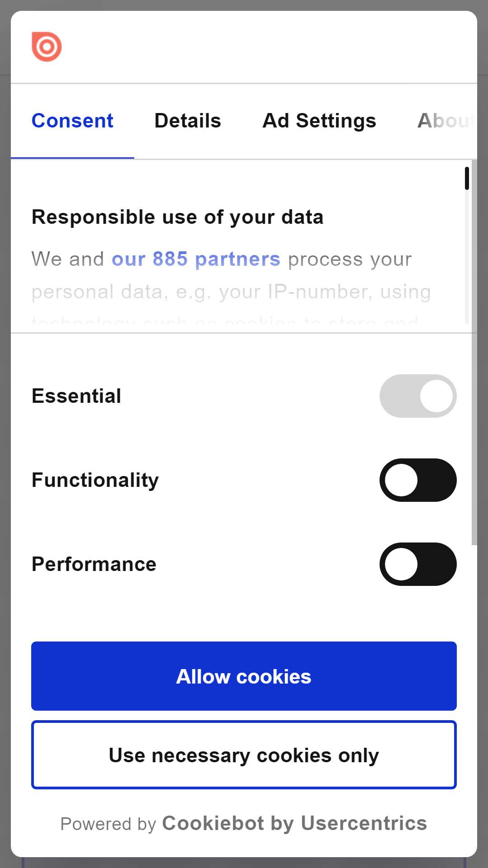This screenshot has height=868, width=488.
Task: Switch to the Consent tab
Action: tap(72, 121)
